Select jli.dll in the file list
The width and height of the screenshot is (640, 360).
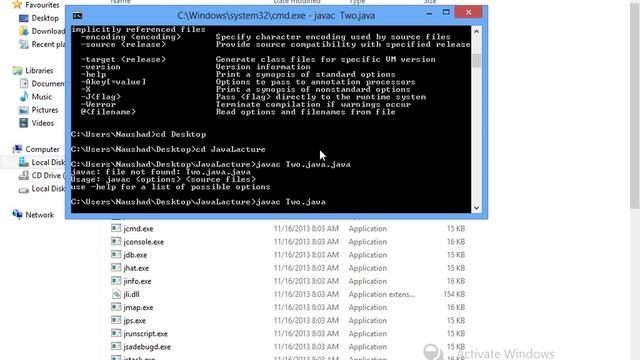[131, 294]
